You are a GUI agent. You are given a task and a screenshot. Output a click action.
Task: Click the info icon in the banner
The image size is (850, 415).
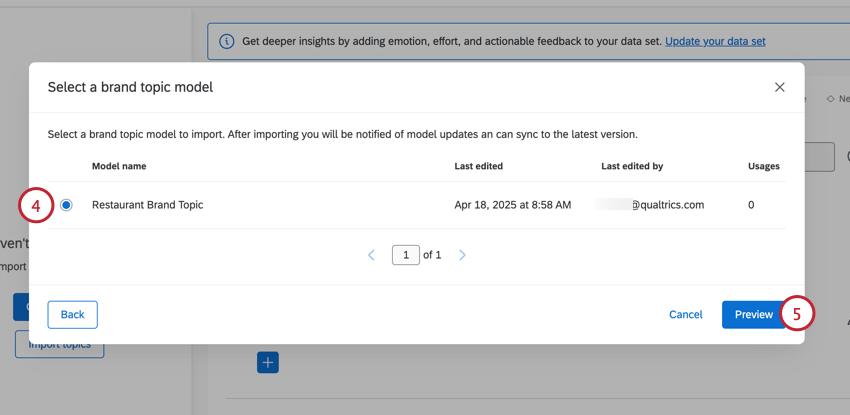point(227,41)
